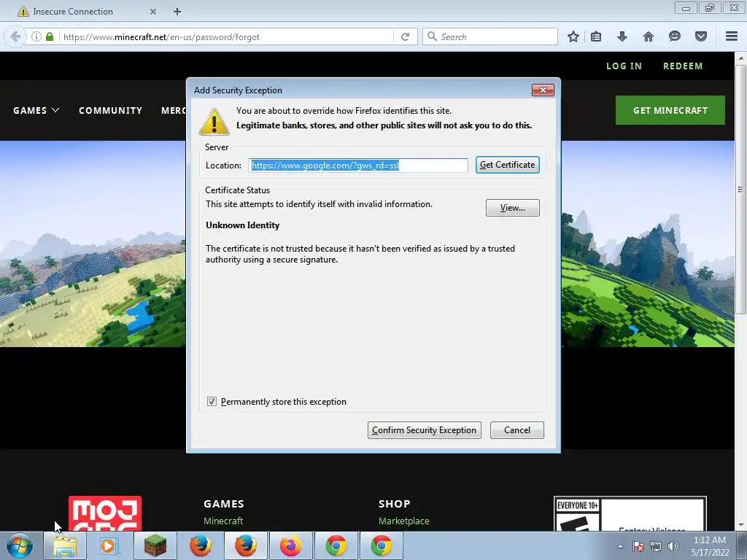Launch Windows Media Player from taskbar
This screenshot has width=747, height=560.
(x=109, y=545)
